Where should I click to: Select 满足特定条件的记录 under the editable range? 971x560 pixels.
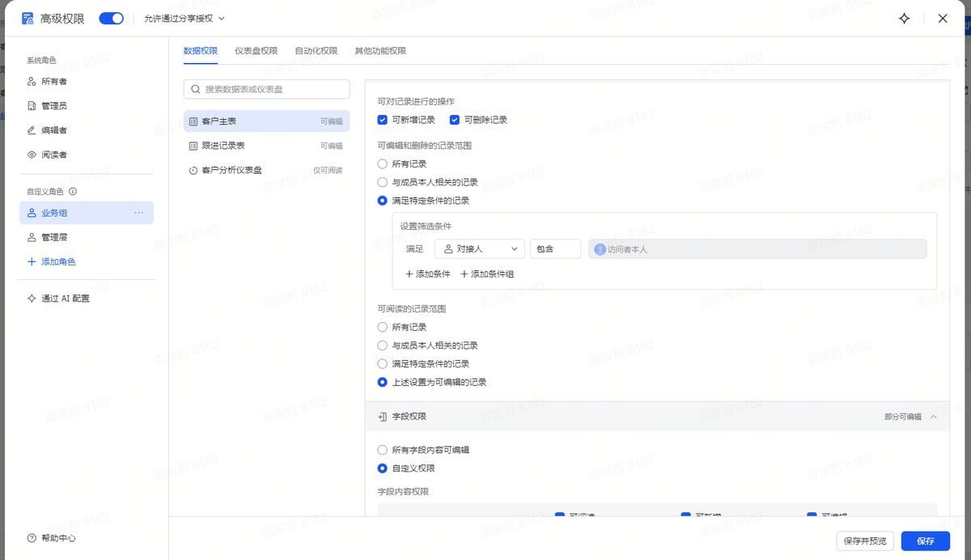point(383,200)
